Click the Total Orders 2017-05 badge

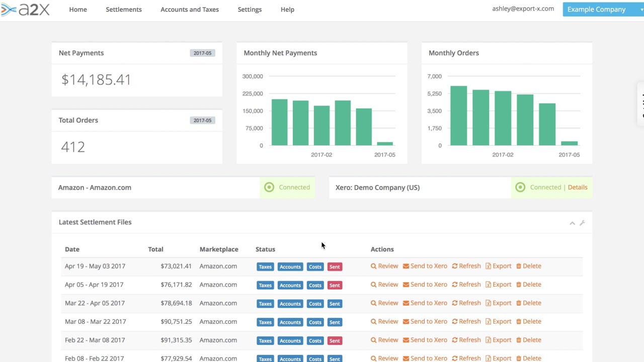click(x=202, y=120)
